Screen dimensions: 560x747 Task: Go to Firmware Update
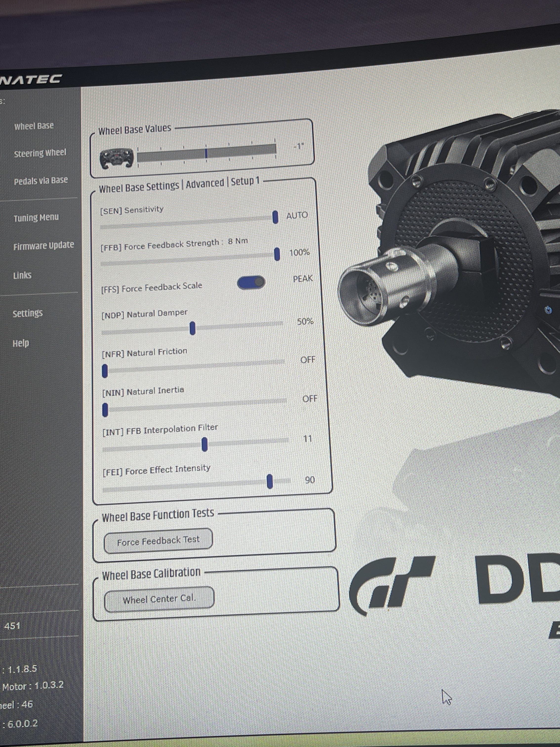pos(43,246)
